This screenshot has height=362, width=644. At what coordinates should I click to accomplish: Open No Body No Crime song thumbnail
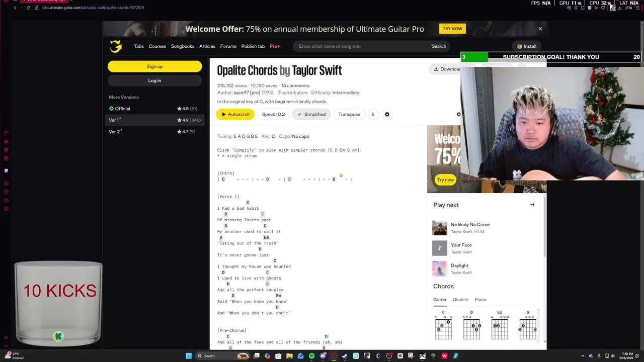click(440, 228)
